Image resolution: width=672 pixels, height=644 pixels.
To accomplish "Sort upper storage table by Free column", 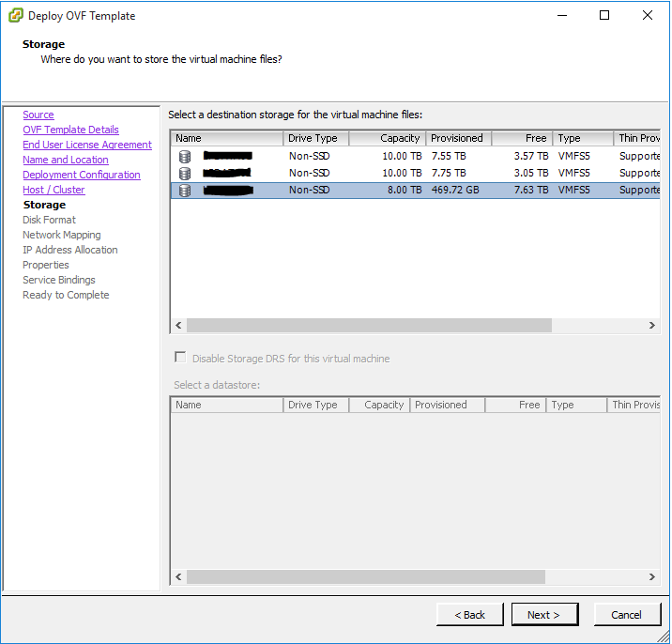I will pyautogui.click(x=523, y=139).
